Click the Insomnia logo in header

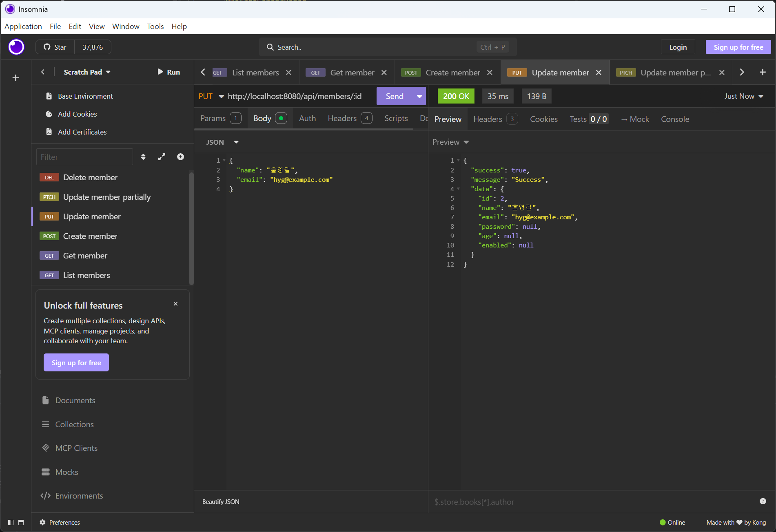click(16, 47)
